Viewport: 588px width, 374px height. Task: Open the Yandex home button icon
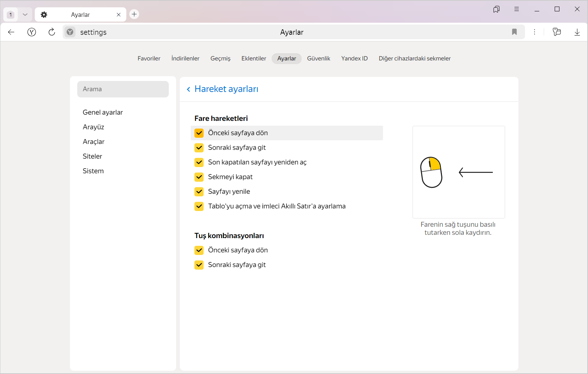tap(32, 32)
